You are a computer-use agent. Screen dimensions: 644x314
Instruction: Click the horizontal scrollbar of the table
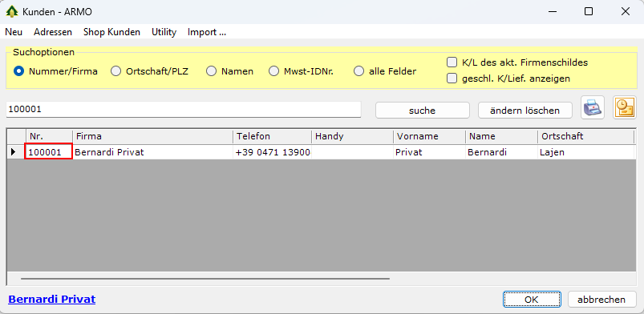click(x=205, y=279)
